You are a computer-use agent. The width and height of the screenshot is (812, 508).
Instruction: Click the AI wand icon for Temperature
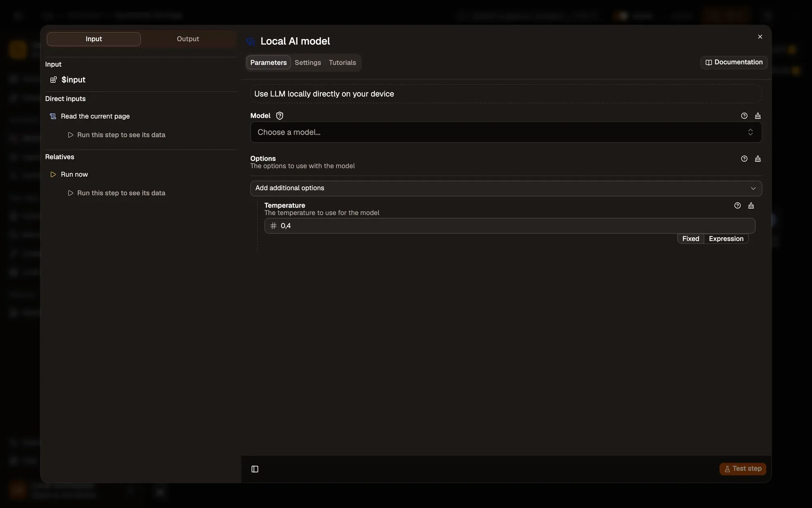click(x=751, y=206)
